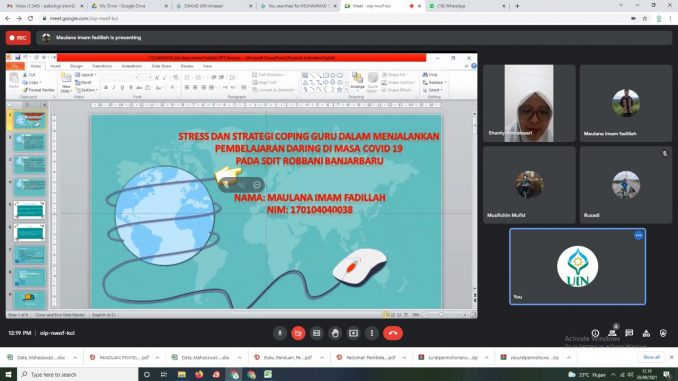Image resolution: width=678 pixels, height=381 pixels.
Task: Open the Home tab in PowerPoint ribbon
Action: [35, 66]
